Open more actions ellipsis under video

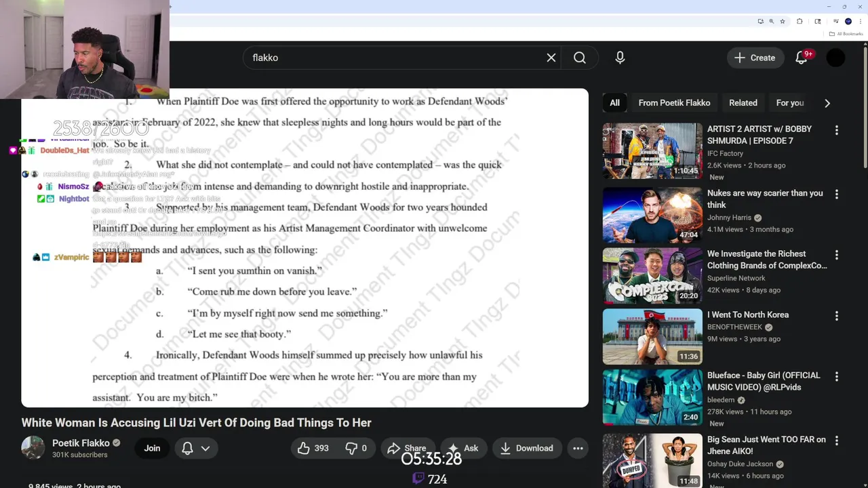pyautogui.click(x=578, y=448)
